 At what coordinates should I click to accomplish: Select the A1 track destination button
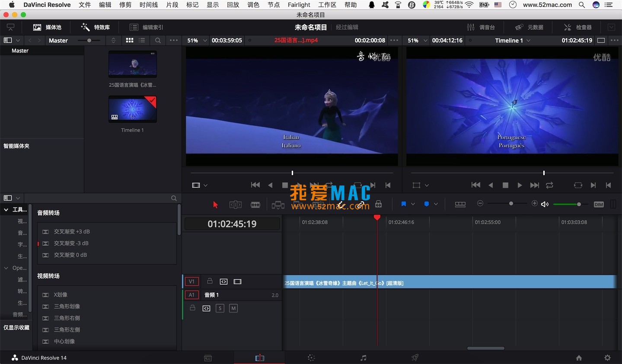pyautogui.click(x=191, y=295)
